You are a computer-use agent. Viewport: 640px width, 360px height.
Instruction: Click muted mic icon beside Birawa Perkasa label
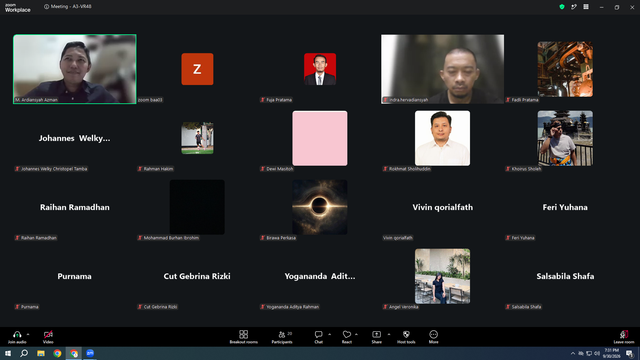(262, 238)
